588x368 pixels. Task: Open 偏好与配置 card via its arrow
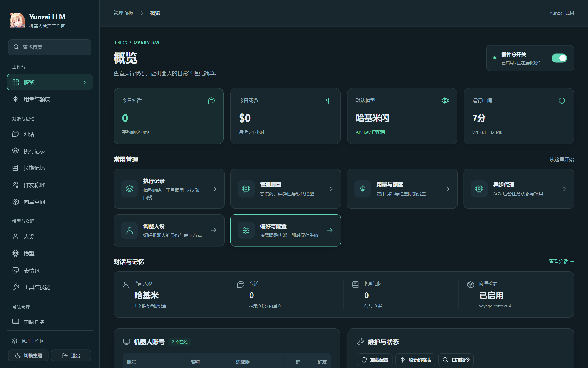[x=330, y=230]
